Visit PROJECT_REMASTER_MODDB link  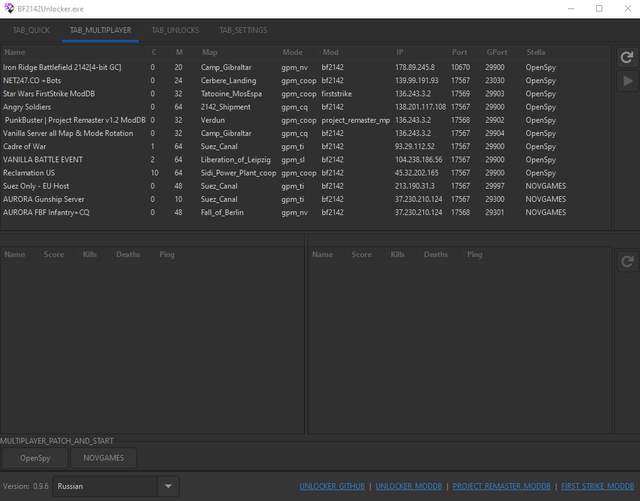(501, 486)
